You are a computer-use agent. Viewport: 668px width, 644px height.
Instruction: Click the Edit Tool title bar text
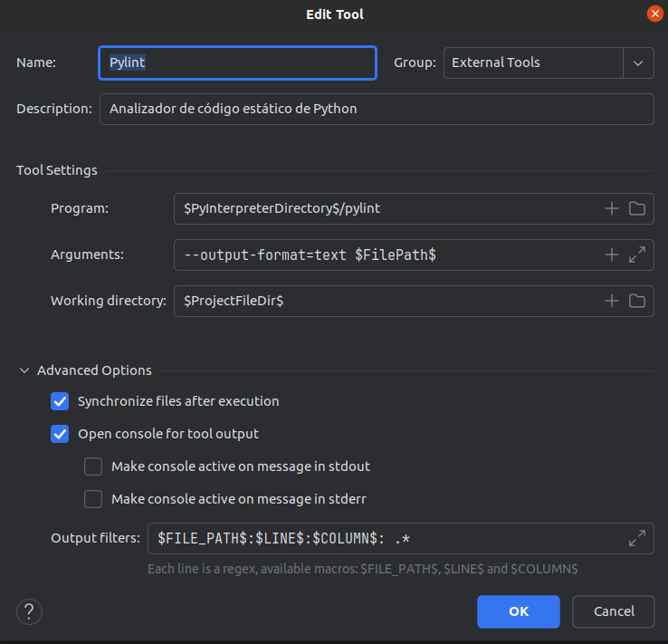(x=334, y=14)
